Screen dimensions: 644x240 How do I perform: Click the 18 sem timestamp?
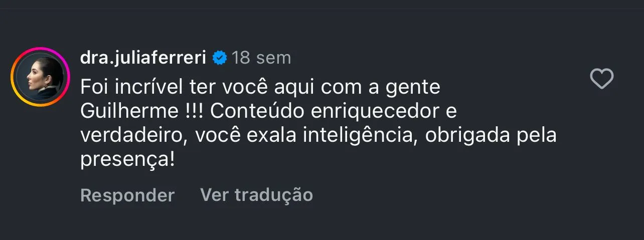coord(261,58)
